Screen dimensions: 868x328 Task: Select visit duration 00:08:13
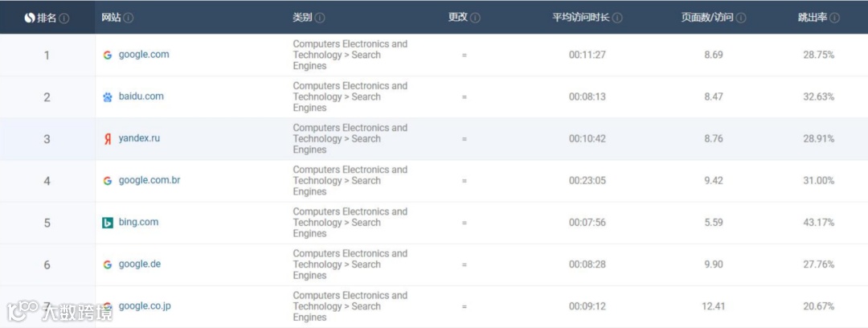pyautogui.click(x=587, y=97)
